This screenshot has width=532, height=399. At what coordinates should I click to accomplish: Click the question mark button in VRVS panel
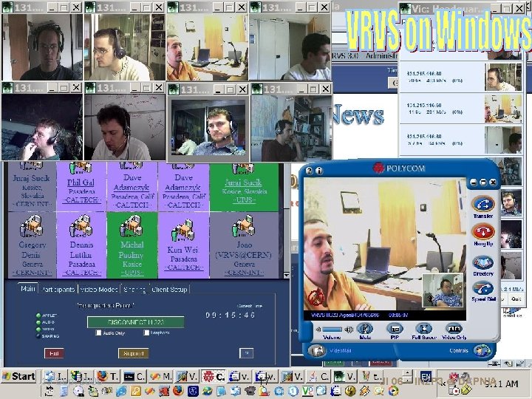(247, 353)
